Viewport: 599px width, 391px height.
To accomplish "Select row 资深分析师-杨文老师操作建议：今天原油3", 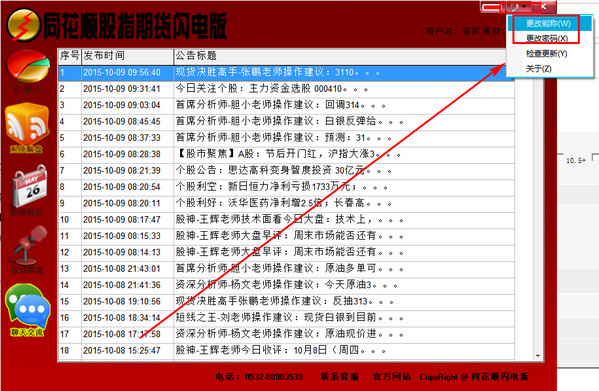I will 286,285.
